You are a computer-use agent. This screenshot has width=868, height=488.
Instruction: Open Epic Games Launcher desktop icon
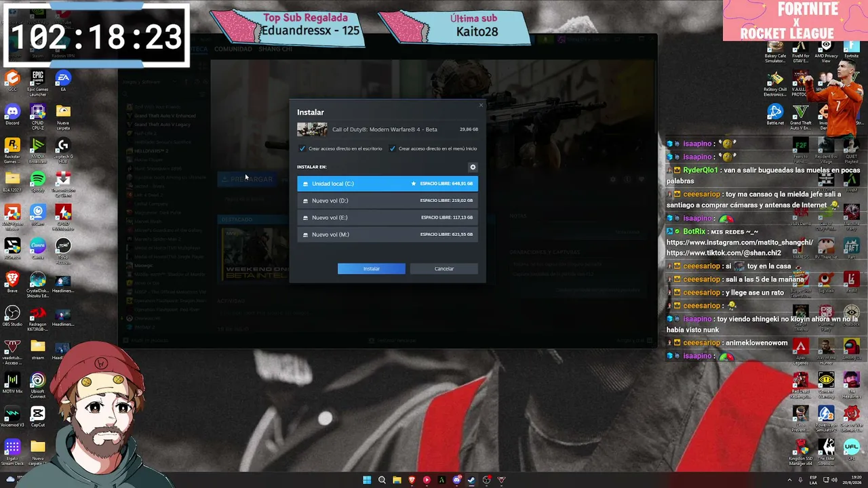click(x=38, y=83)
